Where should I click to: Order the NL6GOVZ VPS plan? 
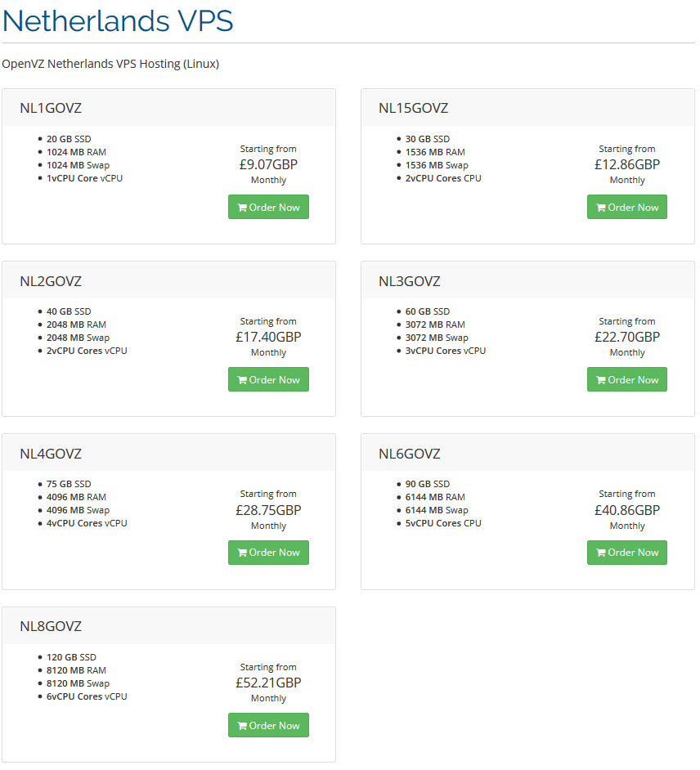tap(626, 553)
